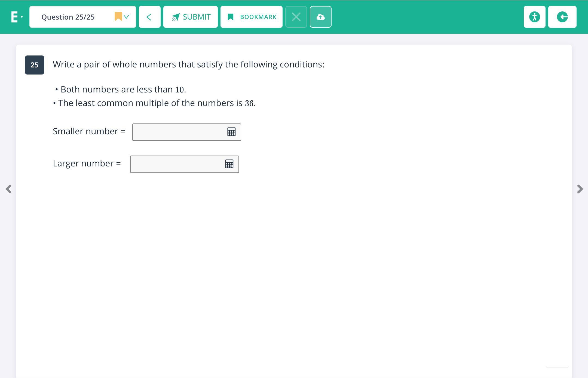Click the Smaller number input field
588x378 pixels.
pyautogui.click(x=178, y=132)
